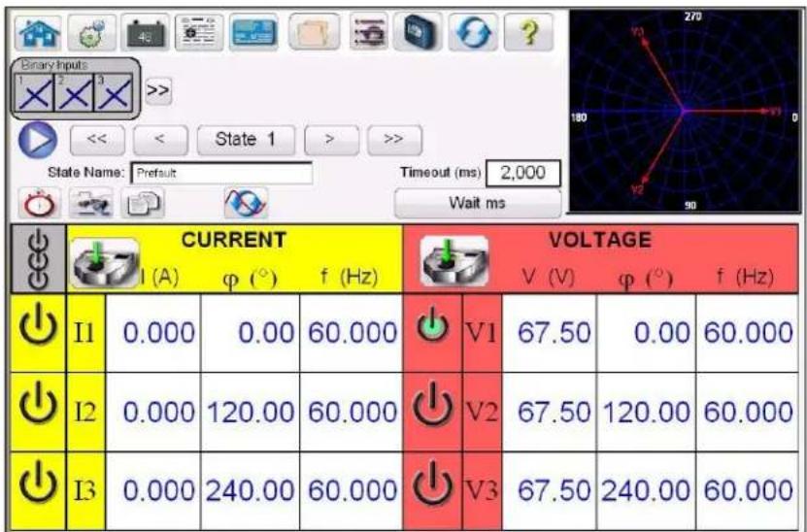Viewport: 807px width, 532px height.
Task: Select V2 voltage amplitude 67.50
Action: (549, 413)
